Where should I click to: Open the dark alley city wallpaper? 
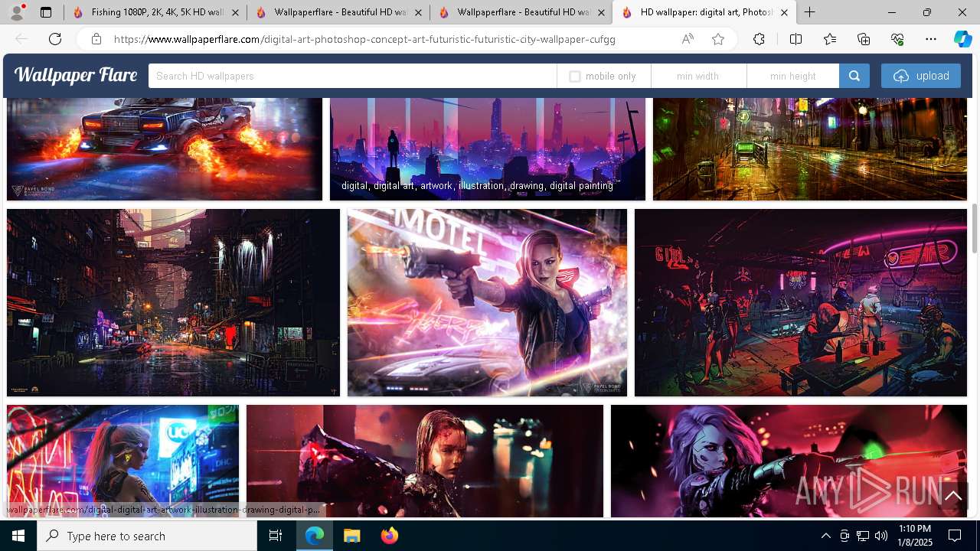173,303
